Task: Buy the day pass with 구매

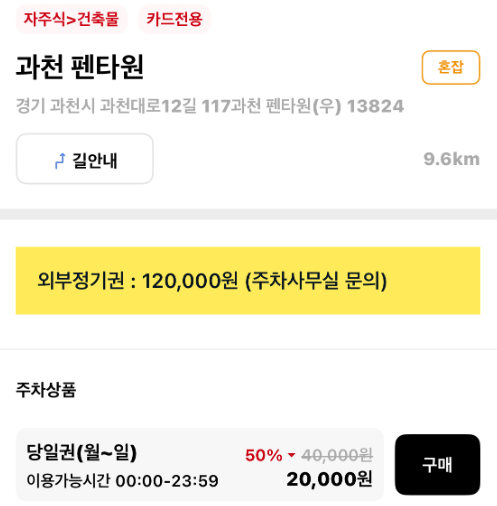Action: pos(437,464)
